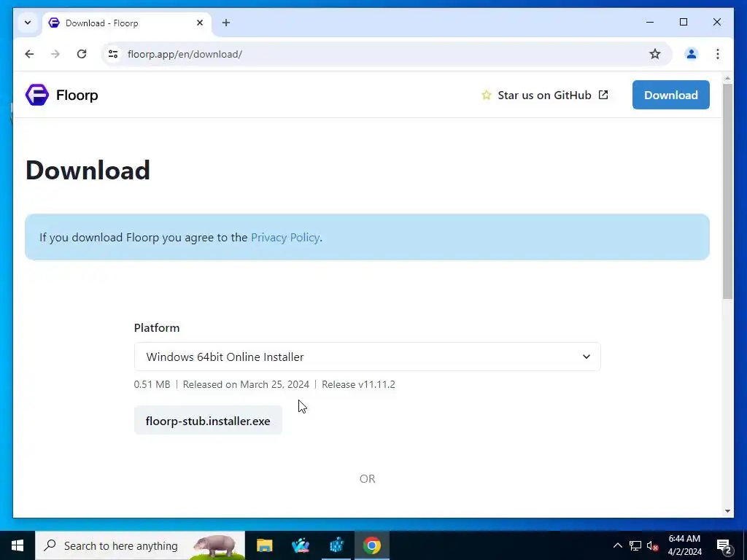Open Chrome three-dot menu
This screenshot has width=747, height=560.
[x=718, y=54]
